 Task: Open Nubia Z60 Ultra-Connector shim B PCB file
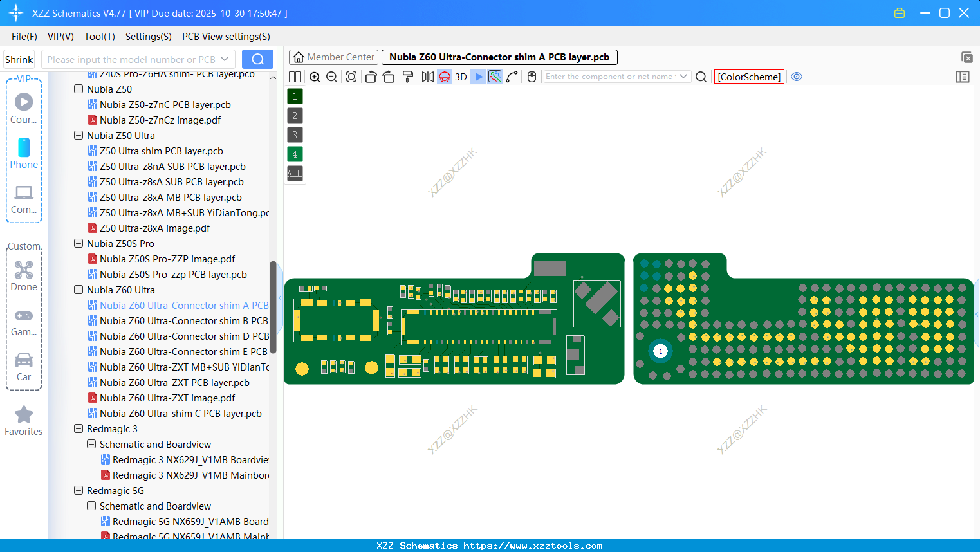click(x=183, y=321)
